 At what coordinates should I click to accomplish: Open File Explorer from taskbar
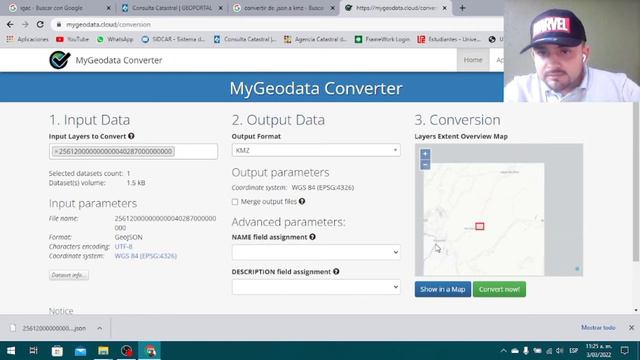coord(103,351)
